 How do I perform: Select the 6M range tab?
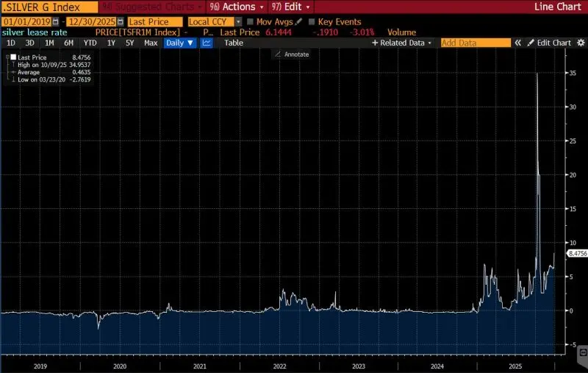[68, 43]
